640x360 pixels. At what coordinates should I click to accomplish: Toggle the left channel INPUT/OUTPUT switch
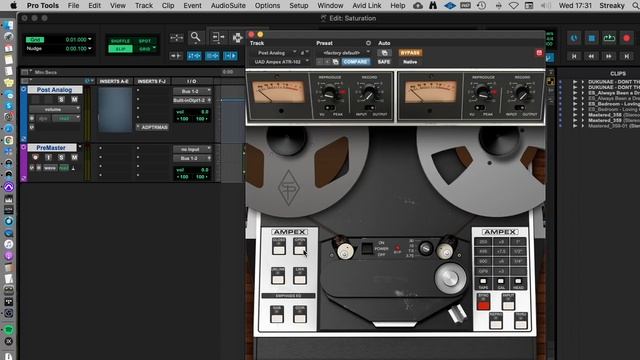point(370,108)
